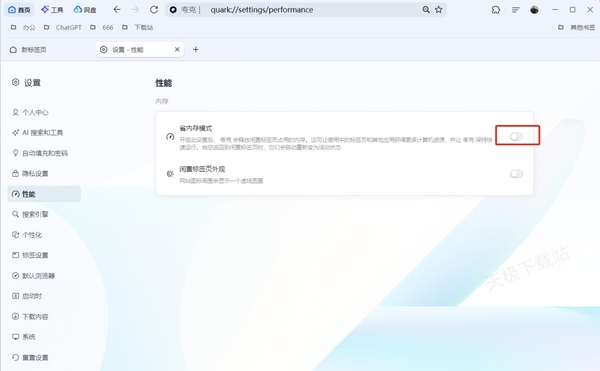
Task: Maximize the browser window
Action: pos(572,10)
